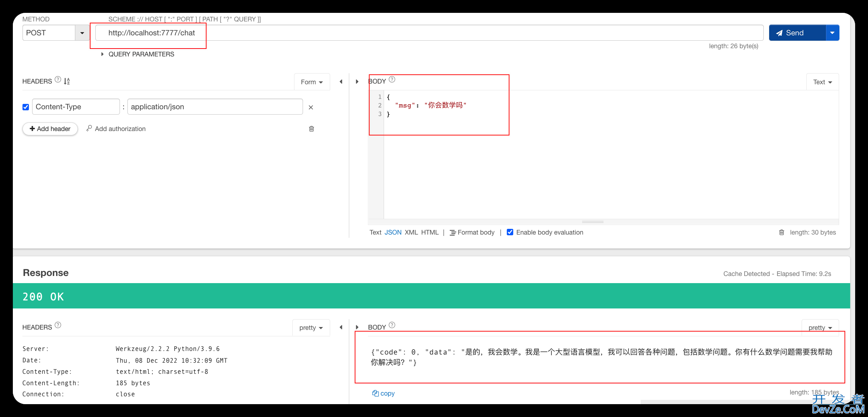Viewport: 868px width, 417px height.
Task: Click Format body button
Action: click(472, 232)
